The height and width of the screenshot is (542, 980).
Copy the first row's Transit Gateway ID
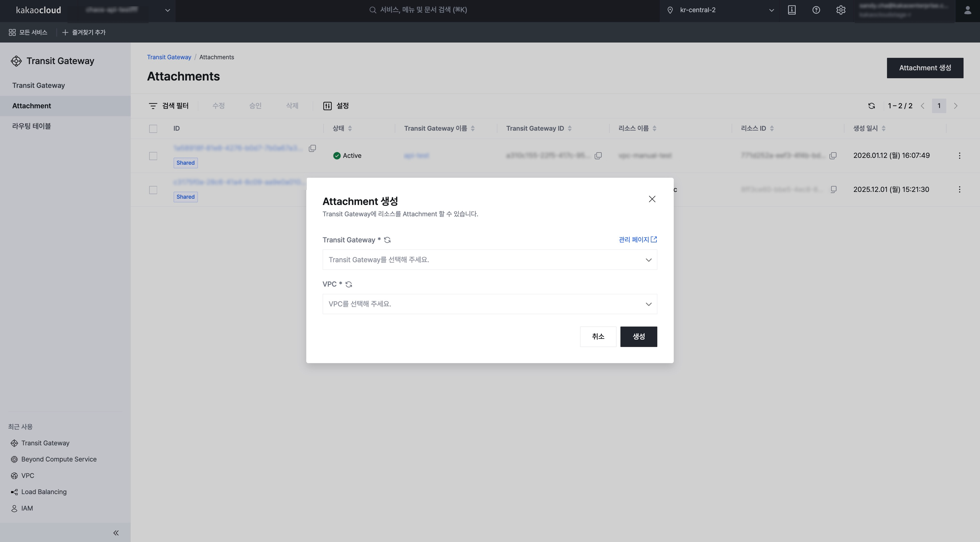click(598, 156)
